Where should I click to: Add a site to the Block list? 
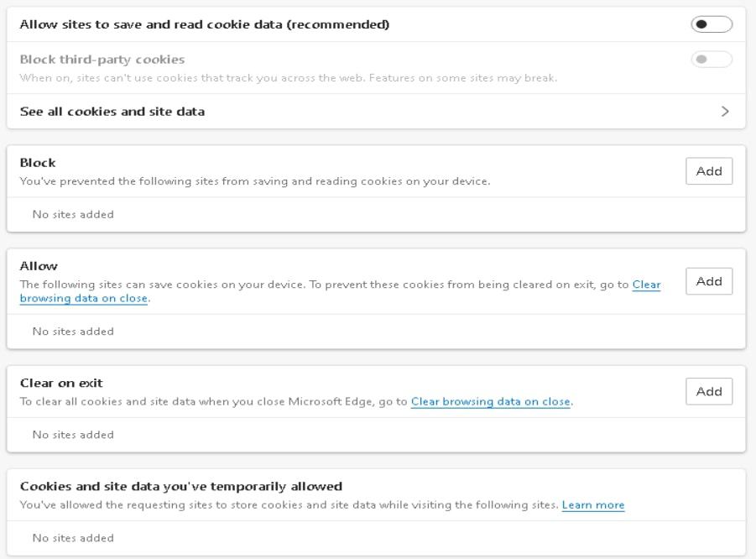tap(709, 170)
